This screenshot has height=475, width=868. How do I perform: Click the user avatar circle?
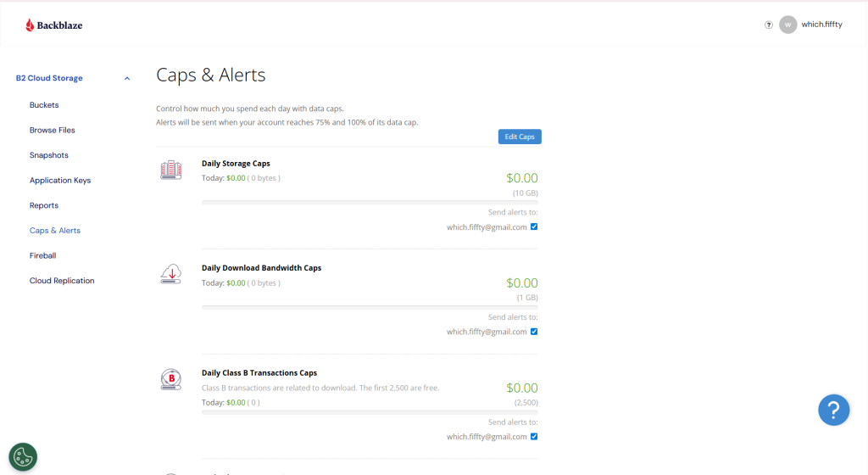787,25
